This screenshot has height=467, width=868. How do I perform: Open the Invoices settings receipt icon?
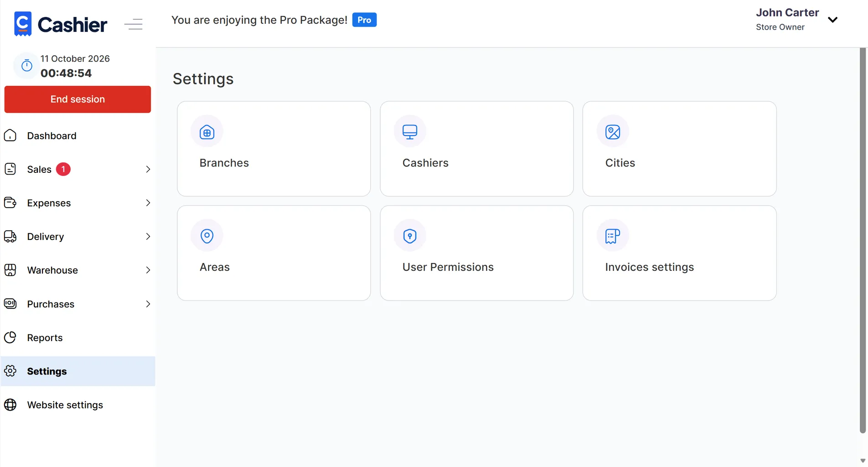pos(612,236)
